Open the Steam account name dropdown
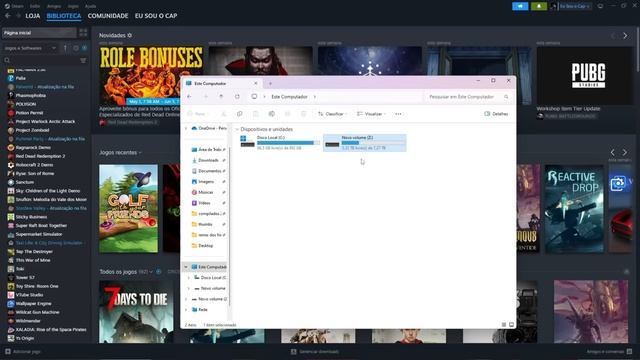 click(x=574, y=6)
